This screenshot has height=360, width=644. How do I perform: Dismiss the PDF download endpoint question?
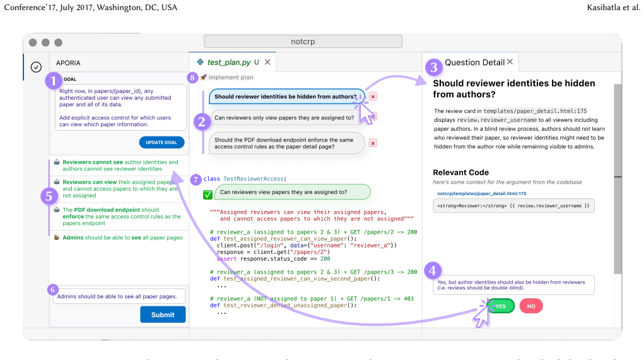coord(373,143)
